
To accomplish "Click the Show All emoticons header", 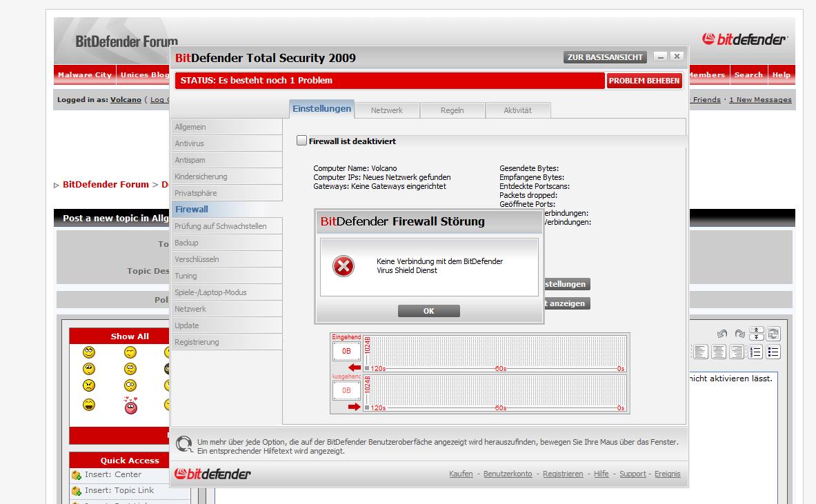I will [130, 336].
